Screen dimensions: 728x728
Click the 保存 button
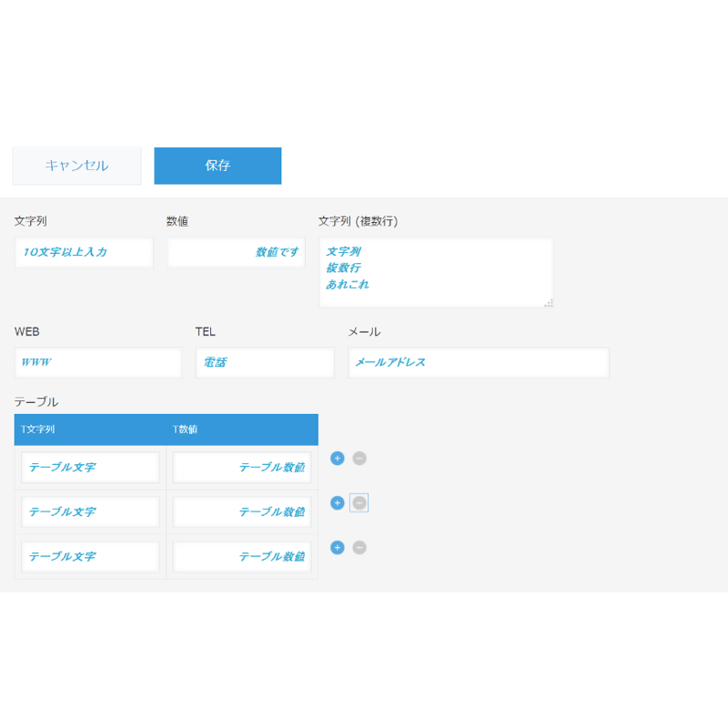[217, 166]
